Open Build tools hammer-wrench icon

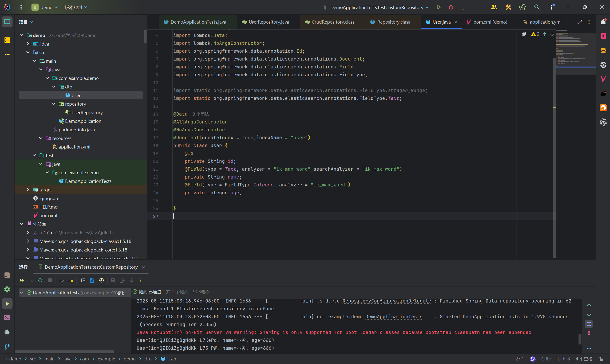click(x=508, y=7)
